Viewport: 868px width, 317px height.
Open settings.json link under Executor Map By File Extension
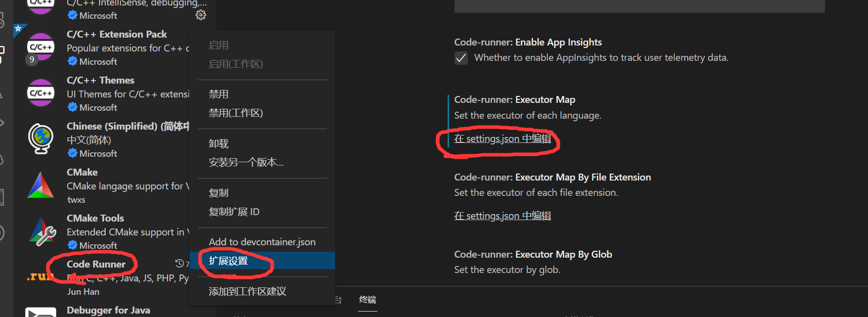pos(502,216)
